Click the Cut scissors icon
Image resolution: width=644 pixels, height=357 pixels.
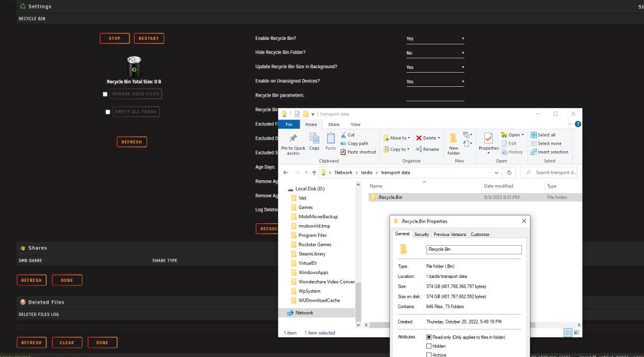pyautogui.click(x=343, y=134)
